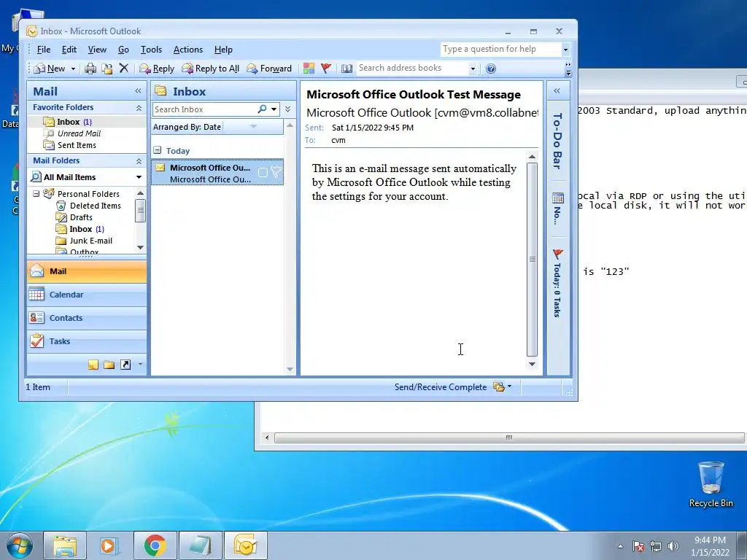Open the Help menu
This screenshot has width=747, height=560.
tap(223, 50)
